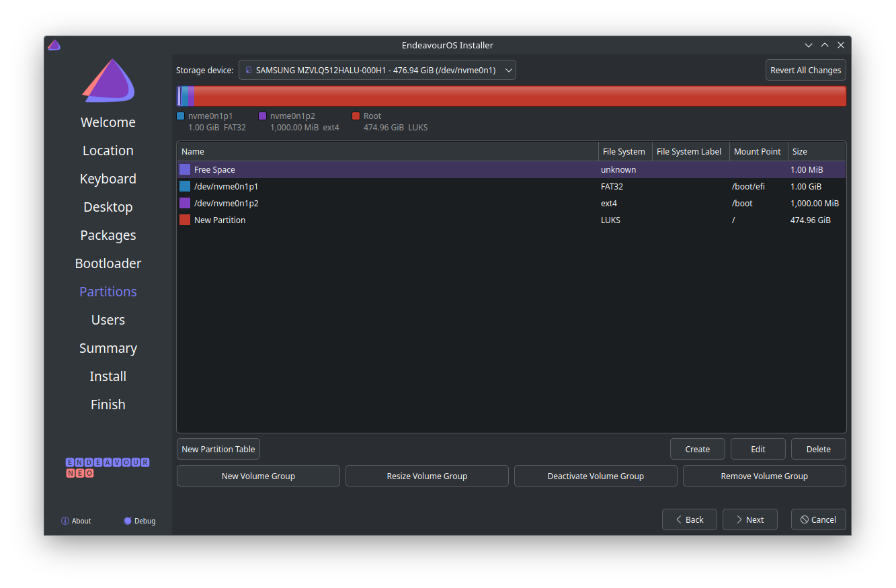Screen dimensions: 896x588
Task: Open the storage device dropdown
Action: [x=377, y=70]
